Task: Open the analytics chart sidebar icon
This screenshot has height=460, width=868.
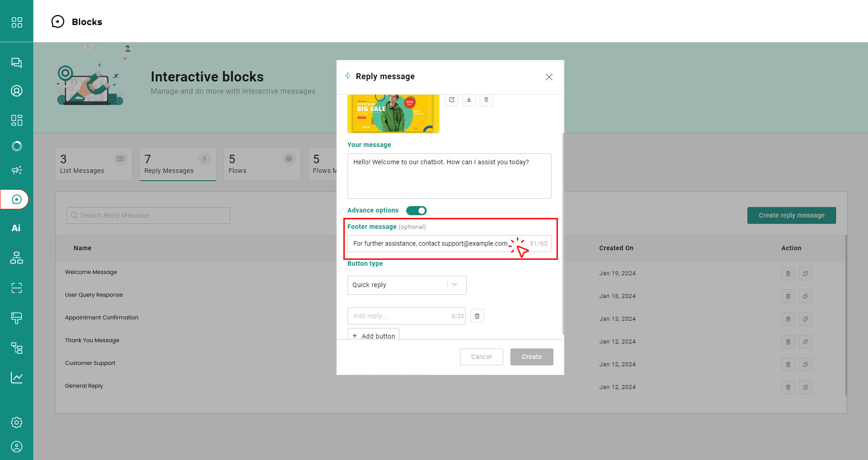Action: 16,378
